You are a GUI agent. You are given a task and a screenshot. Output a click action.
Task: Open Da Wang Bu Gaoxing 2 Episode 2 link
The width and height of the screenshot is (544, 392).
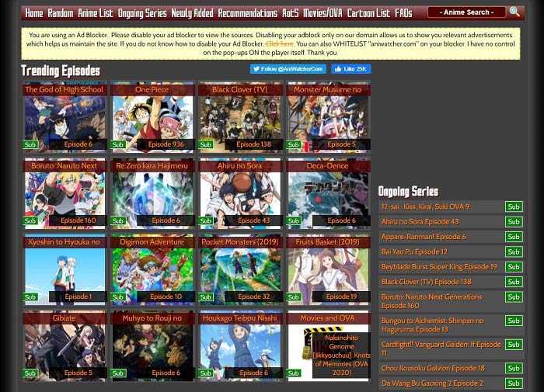(x=432, y=383)
